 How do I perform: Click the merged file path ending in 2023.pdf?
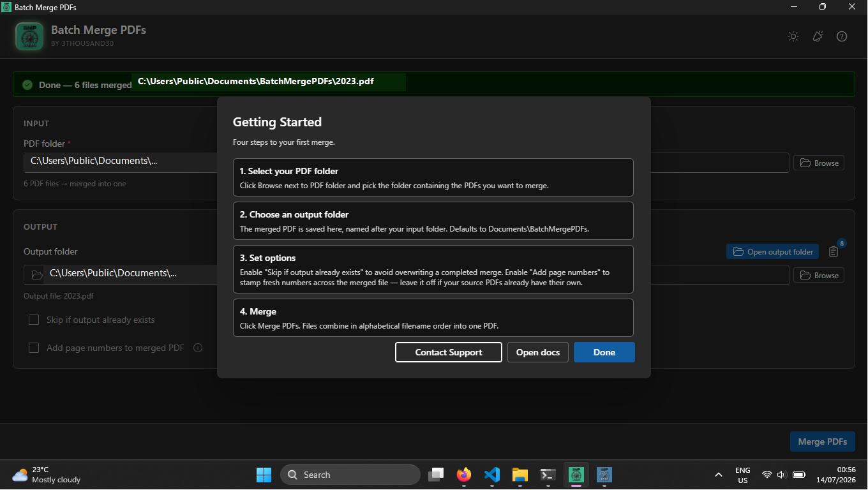[x=256, y=82]
